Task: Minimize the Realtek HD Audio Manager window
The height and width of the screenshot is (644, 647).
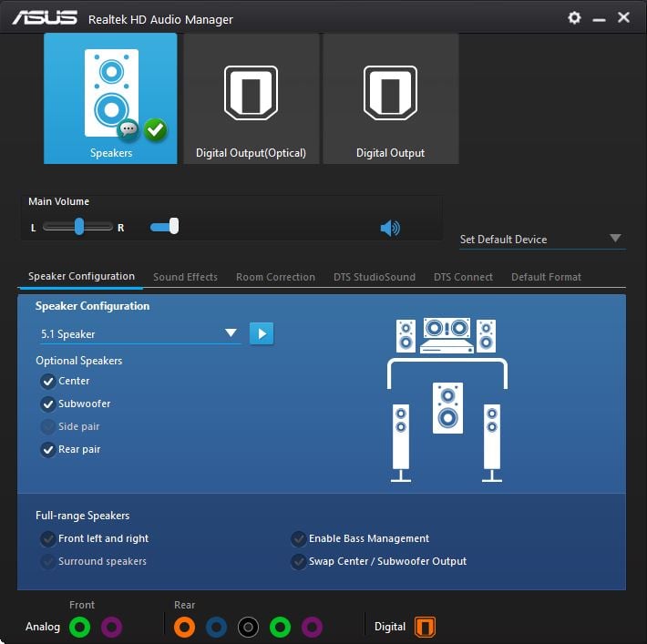Action: pyautogui.click(x=599, y=19)
